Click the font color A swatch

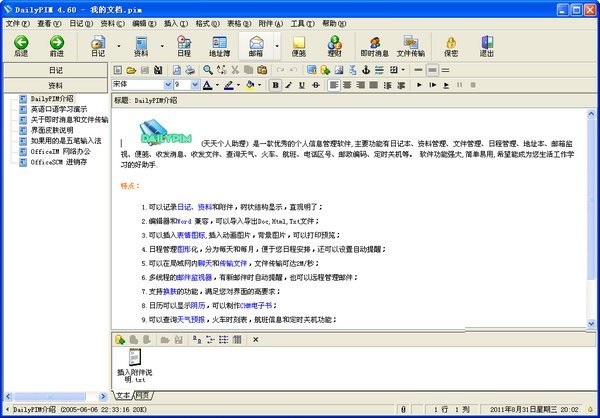207,85
